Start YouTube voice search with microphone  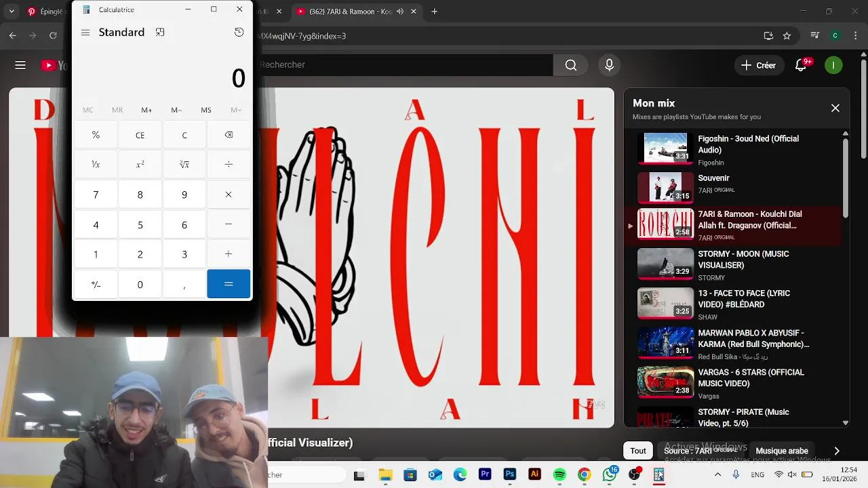coord(609,65)
